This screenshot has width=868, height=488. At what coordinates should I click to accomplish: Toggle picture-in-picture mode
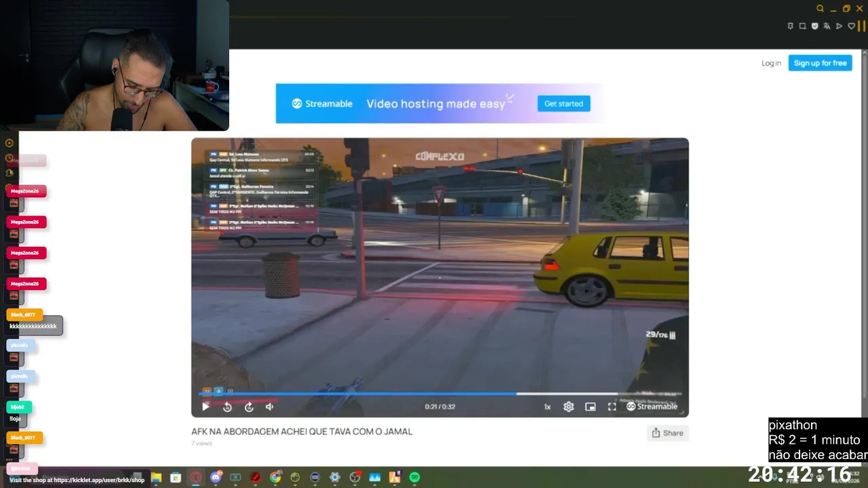[590, 407]
